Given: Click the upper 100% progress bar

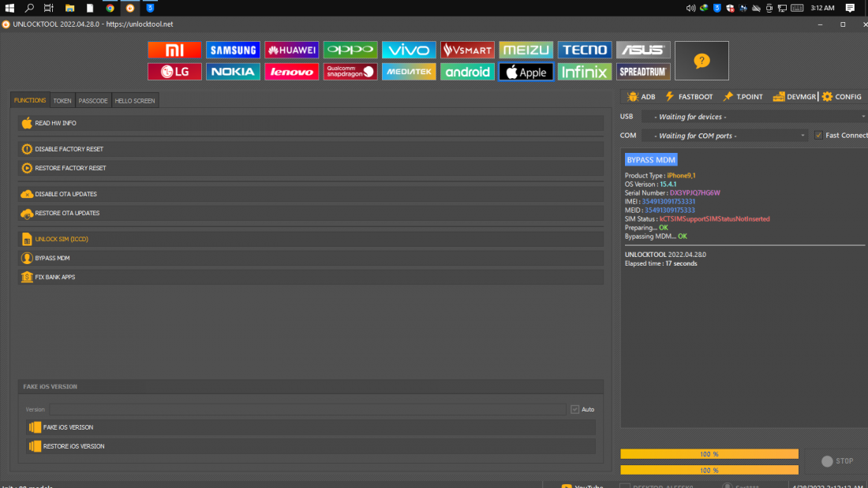Looking at the screenshot, I should [x=709, y=453].
